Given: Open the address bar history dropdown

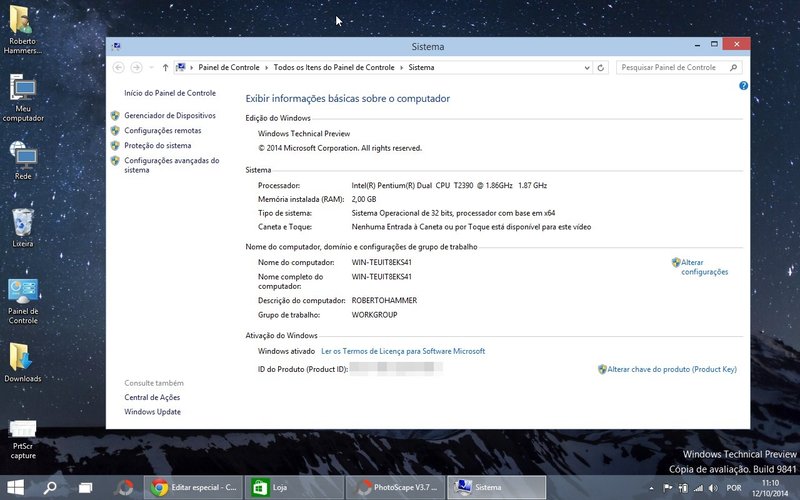Looking at the screenshot, I should (x=587, y=67).
